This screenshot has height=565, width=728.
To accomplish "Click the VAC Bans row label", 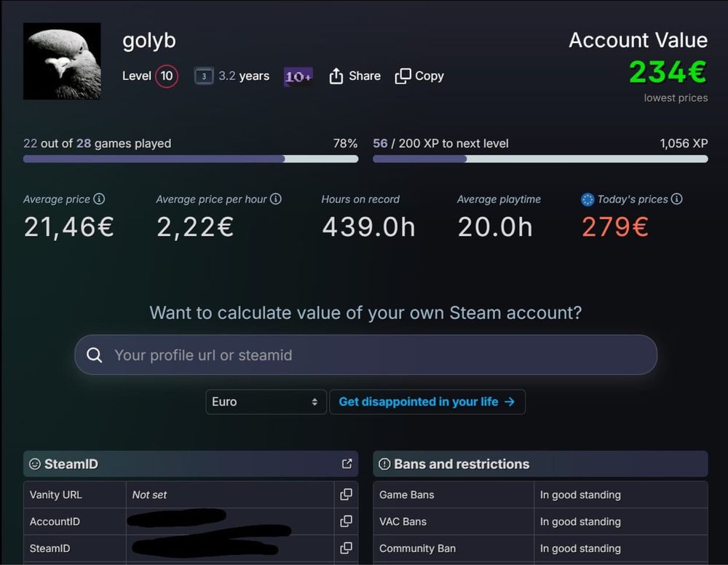I will point(403,522).
